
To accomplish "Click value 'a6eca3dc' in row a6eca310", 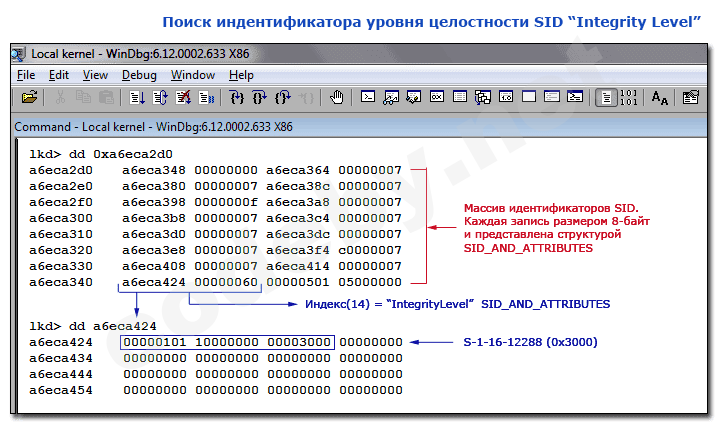I will [298, 234].
